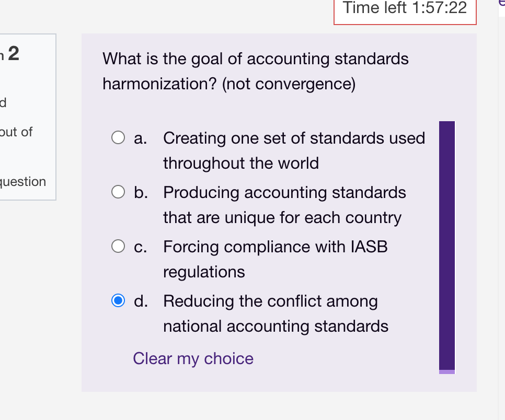Click the selected option d radio button
This screenshot has height=420, width=505.
pyautogui.click(x=118, y=301)
